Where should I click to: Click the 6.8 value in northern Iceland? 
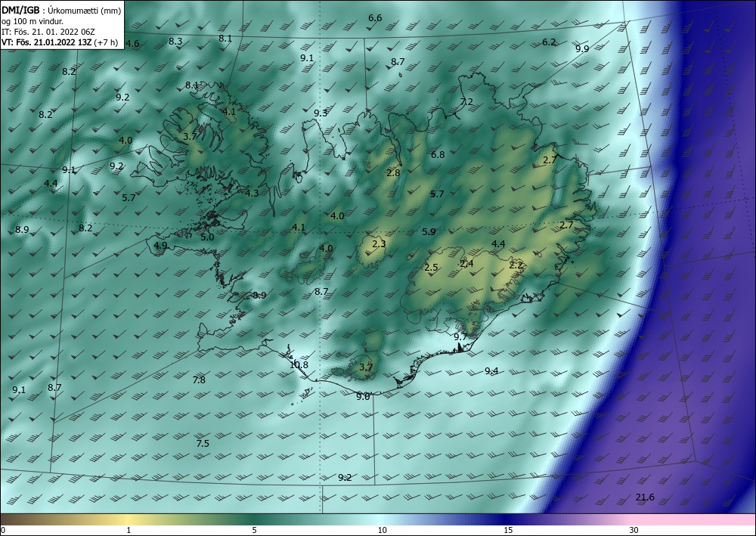(438, 155)
